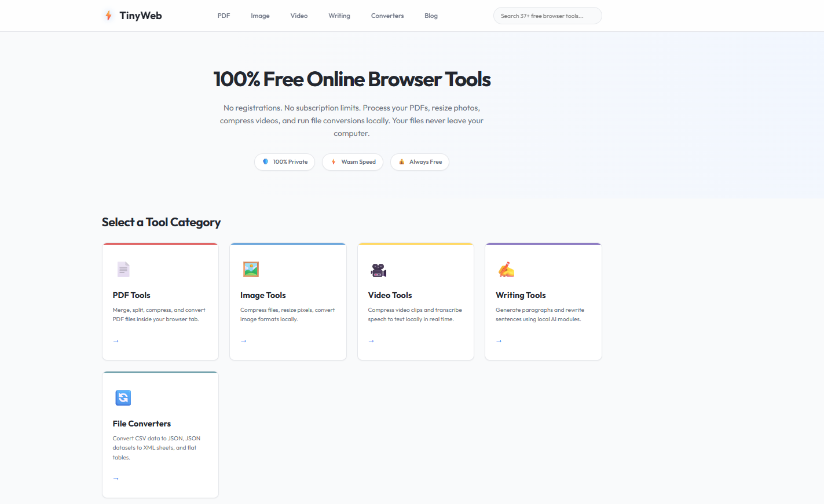This screenshot has height=504, width=824.
Task: Click the arrow in the Video Tools card
Action: (x=371, y=341)
